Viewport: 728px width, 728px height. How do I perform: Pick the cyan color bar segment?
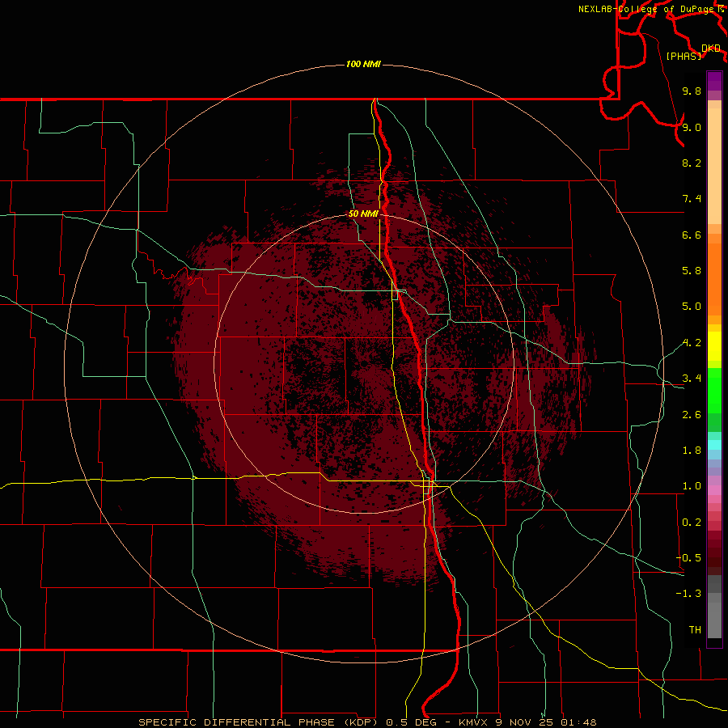point(714,445)
